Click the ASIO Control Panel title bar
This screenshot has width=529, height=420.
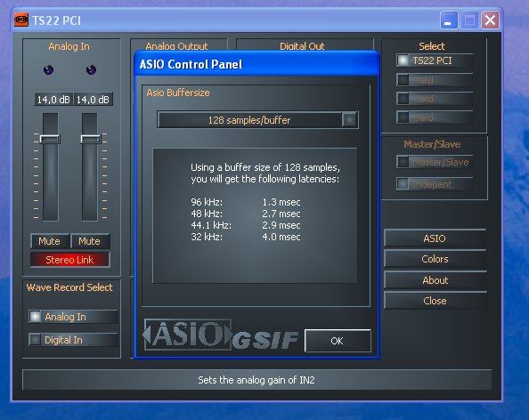[257, 64]
